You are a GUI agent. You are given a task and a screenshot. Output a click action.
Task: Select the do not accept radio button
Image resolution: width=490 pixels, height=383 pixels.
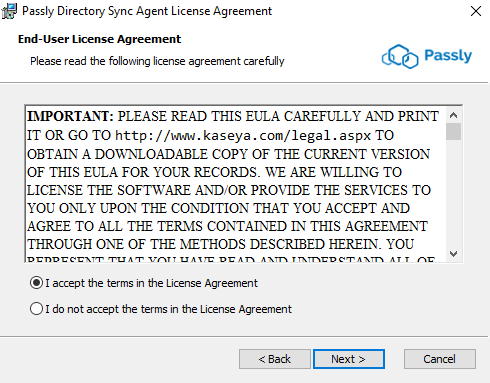coord(36,309)
